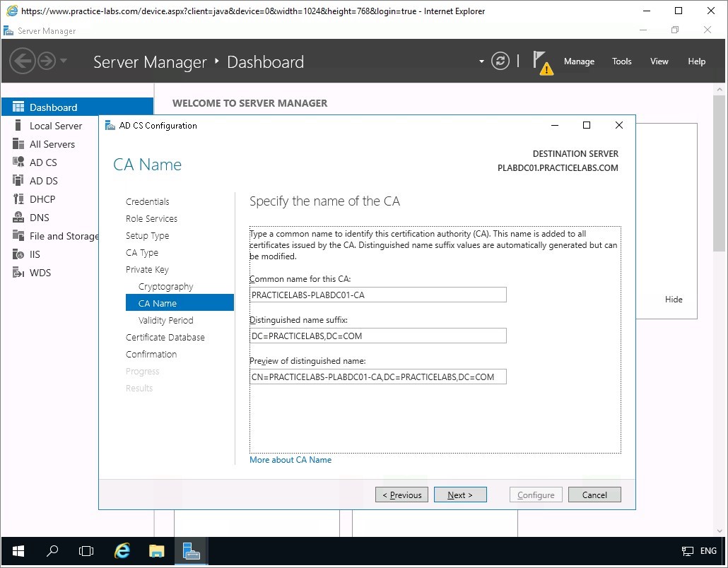Open More about CA Name link
The height and width of the screenshot is (568, 728).
coord(290,460)
